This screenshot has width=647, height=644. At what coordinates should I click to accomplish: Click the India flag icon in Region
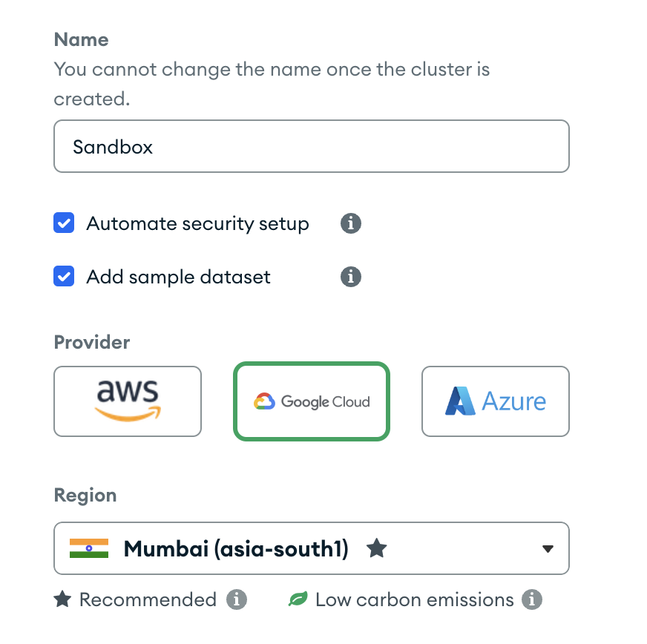89,548
